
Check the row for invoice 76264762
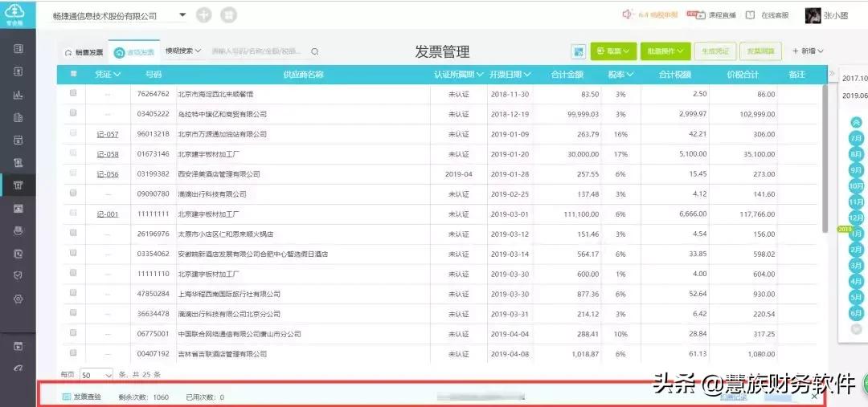[x=73, y=93]
